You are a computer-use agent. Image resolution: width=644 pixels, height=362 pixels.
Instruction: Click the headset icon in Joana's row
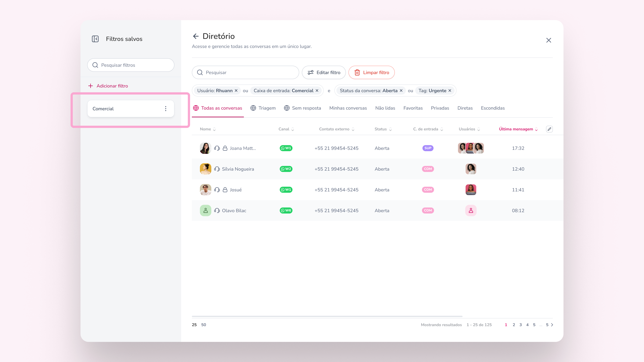tap(217, 148)
